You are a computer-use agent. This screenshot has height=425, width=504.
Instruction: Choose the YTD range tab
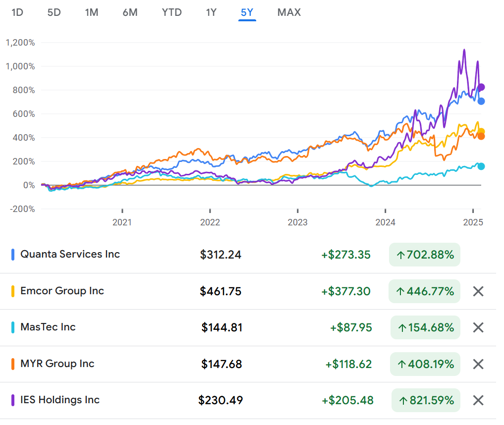pos(171,12)
